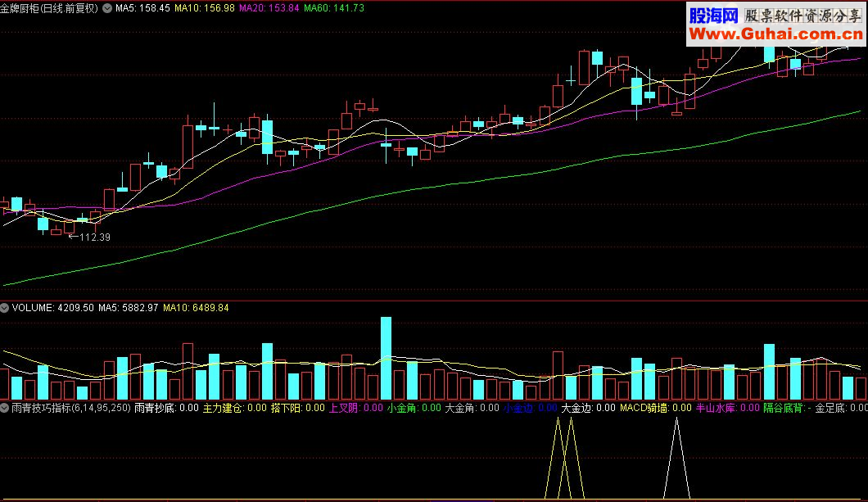The width and height of the screenshot is (868, 502).
Task: Click the 上叉阴: 0.00 label
Action: coord(356,408)
